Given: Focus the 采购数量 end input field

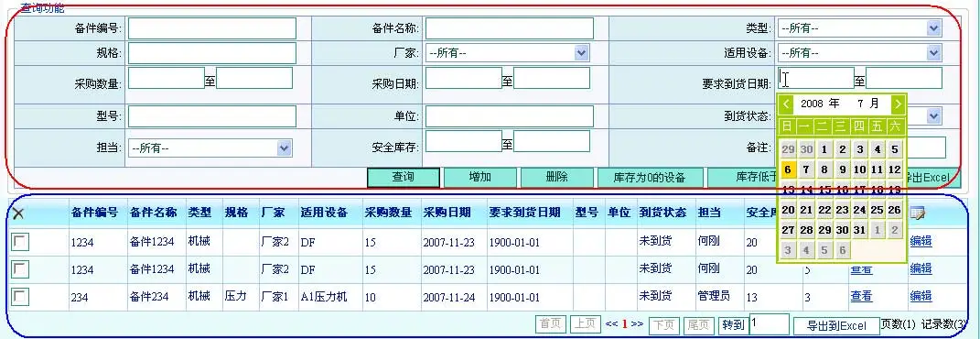Looking at the screenshot, I should pos(254,78).
